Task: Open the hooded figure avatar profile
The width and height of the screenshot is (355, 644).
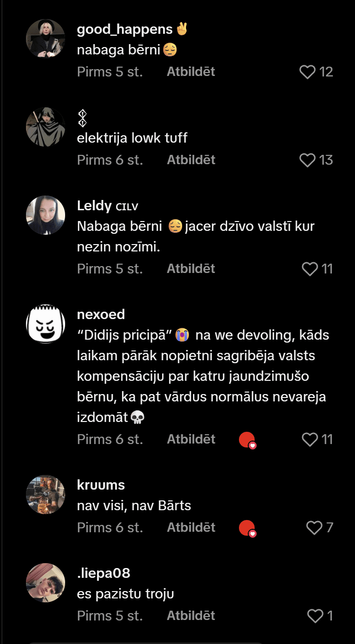Action: (x=46, y=127)
